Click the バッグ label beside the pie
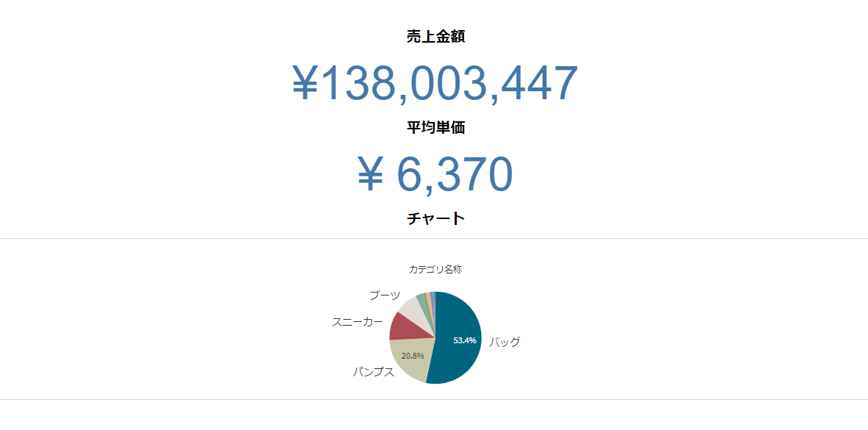This screenshot has width=868, height=430. (x=504, y=342)
